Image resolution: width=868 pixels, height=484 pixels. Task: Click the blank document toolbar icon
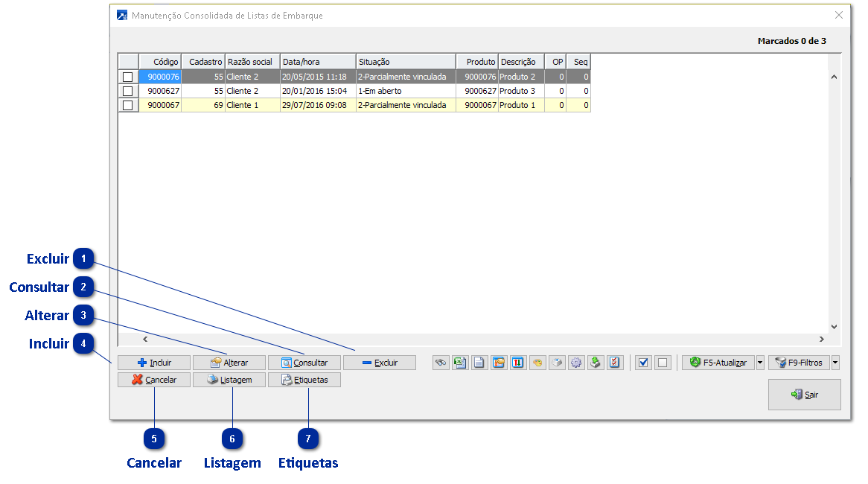479,363
